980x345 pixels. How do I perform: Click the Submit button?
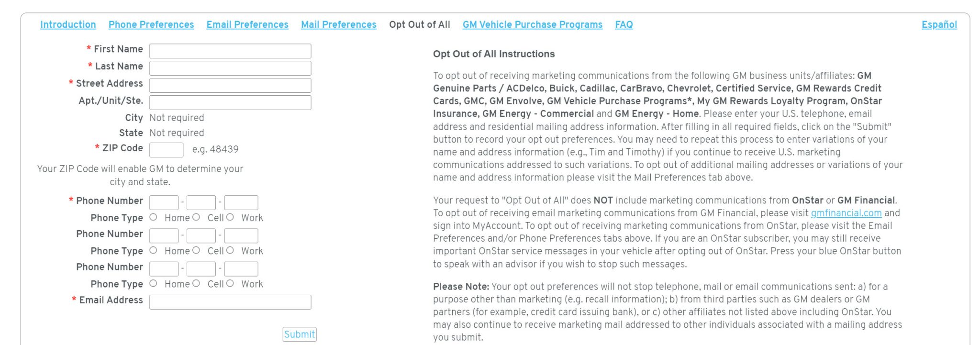[299, 334]
